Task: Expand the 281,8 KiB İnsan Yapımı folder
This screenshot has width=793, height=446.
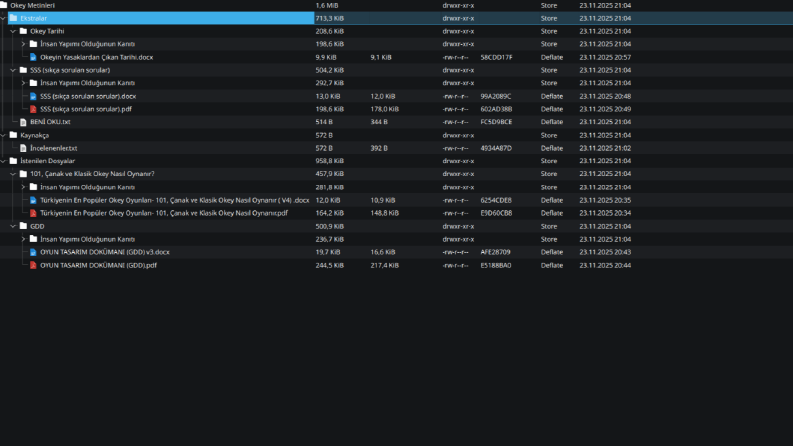Action: (x=23, y=187)
